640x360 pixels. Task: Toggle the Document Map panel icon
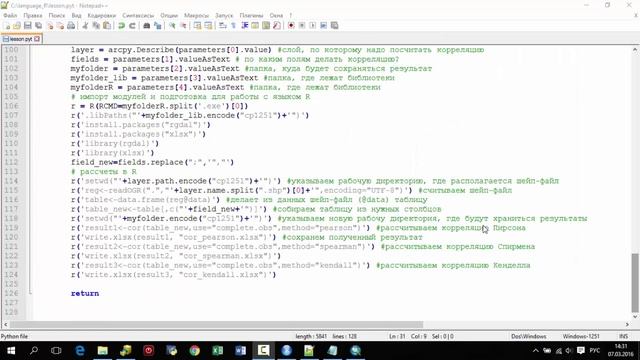tap(266, 26)
